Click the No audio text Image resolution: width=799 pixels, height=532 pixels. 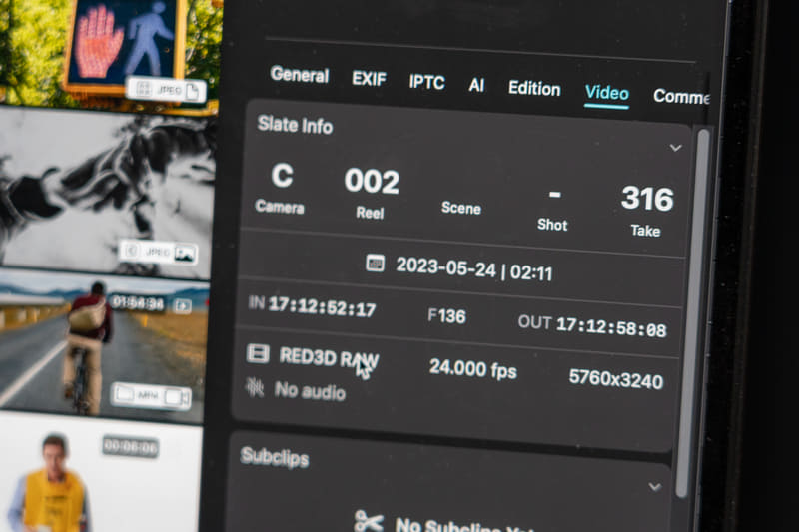point(310,391)
